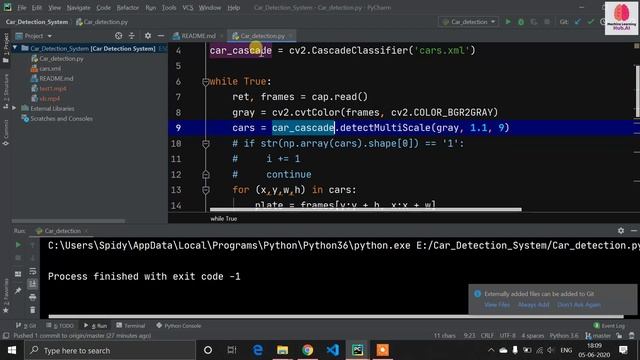Open Project panel settings gear
The width and height of the screenshot is (640, 360).
point(148,36)
